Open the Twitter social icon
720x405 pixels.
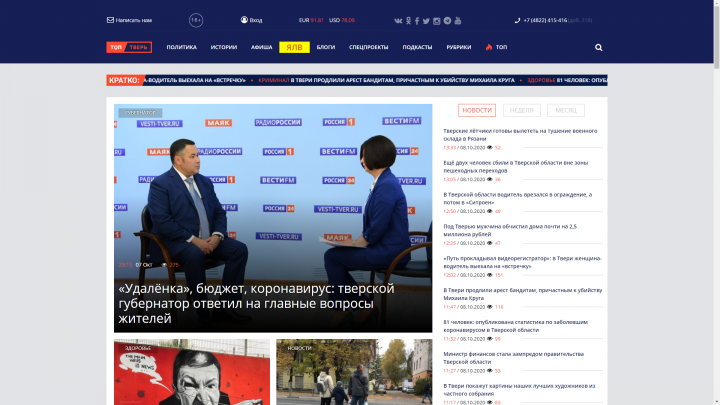click(x=426, y=21)
